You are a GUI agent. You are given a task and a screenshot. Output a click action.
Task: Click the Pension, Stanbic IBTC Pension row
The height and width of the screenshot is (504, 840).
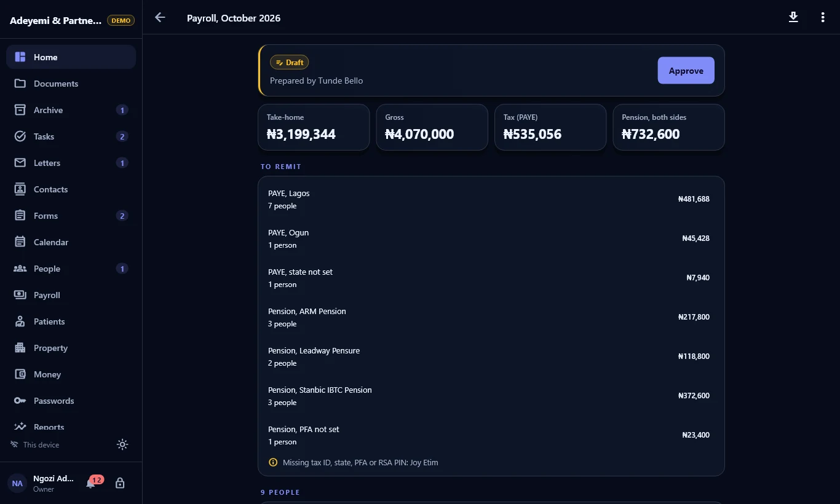491,396
